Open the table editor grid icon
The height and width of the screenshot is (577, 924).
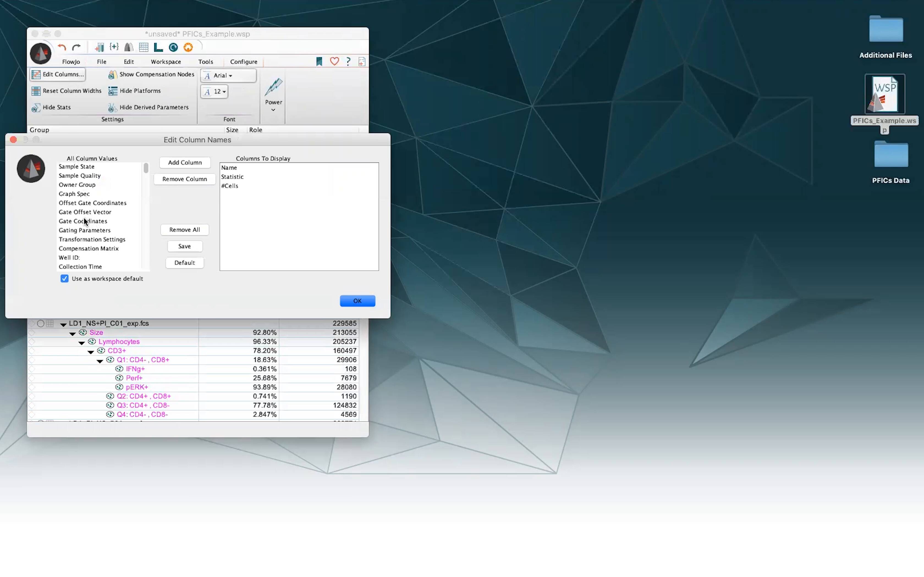[144, 47]
